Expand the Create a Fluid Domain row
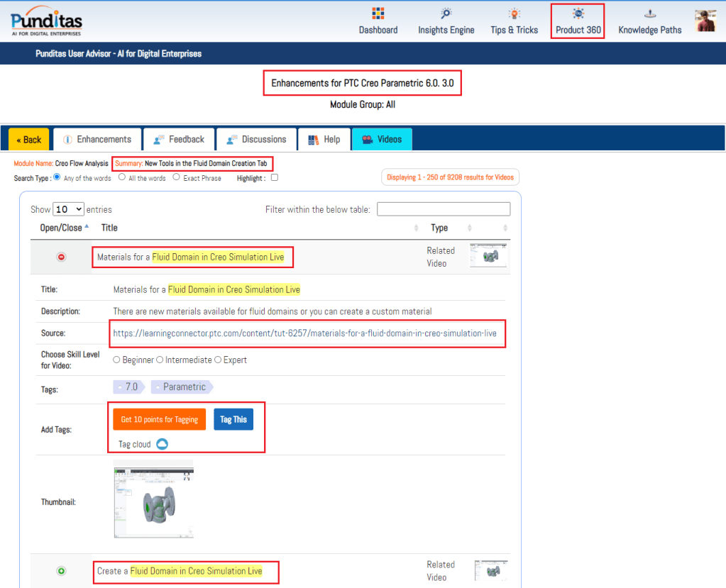Viewport: 726px width, 588px height. 61,571
